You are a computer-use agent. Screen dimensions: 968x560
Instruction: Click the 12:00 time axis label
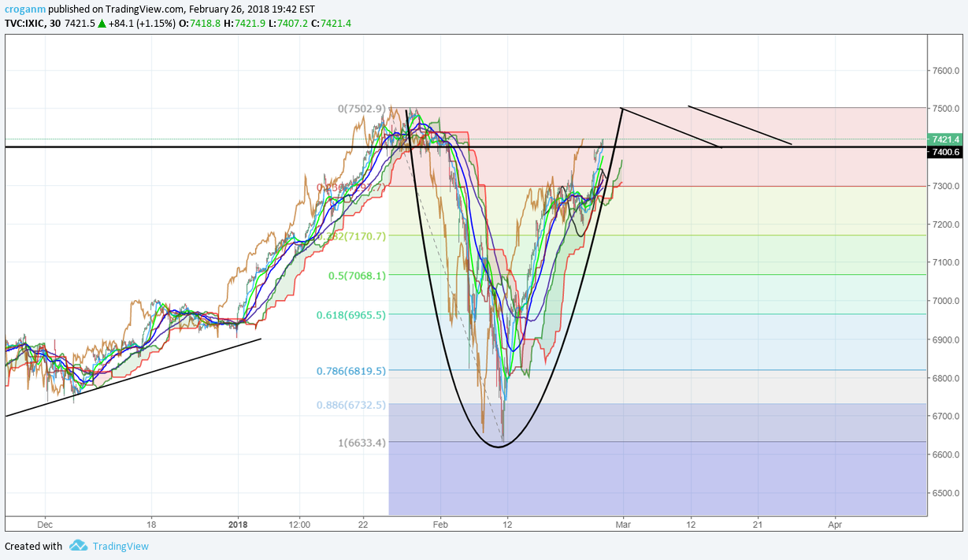point(299,523)
